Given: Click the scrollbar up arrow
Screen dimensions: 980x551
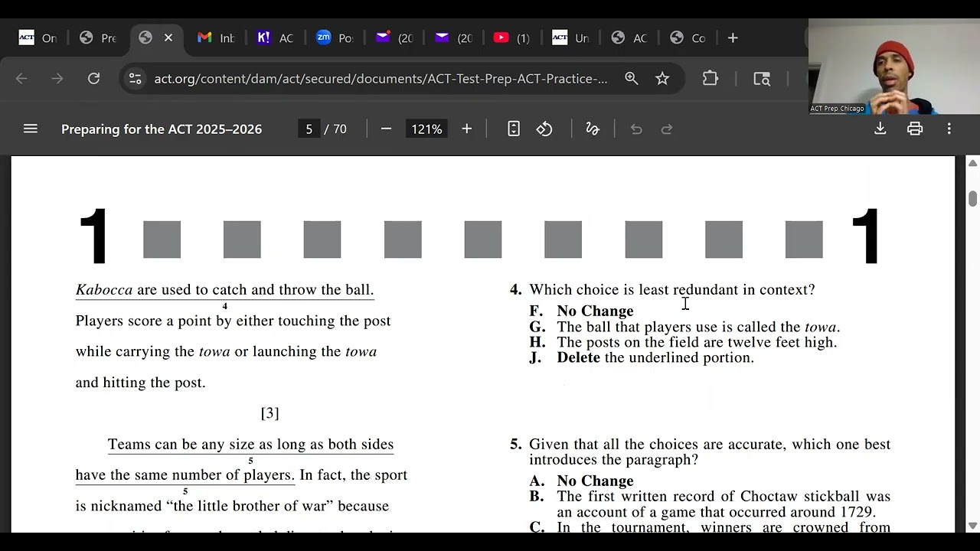Looking at the screenshot, I should (972, 162).
